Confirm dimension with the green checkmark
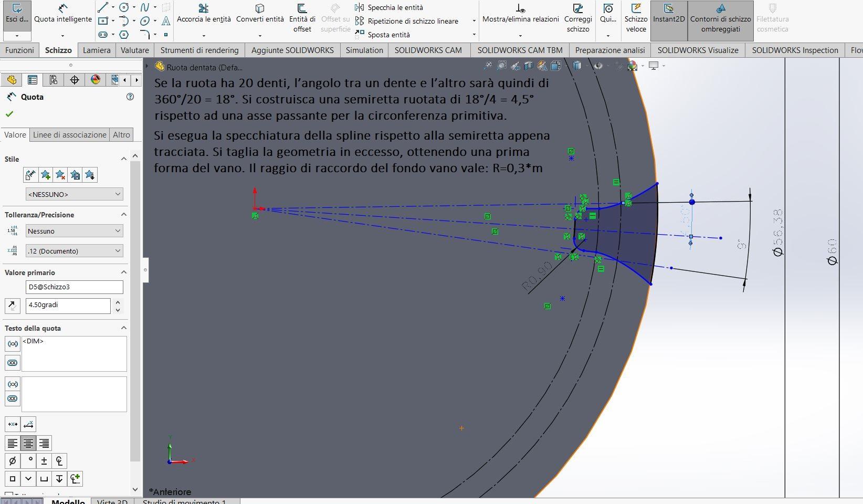The image size is (863, 504). coord(9,114)
